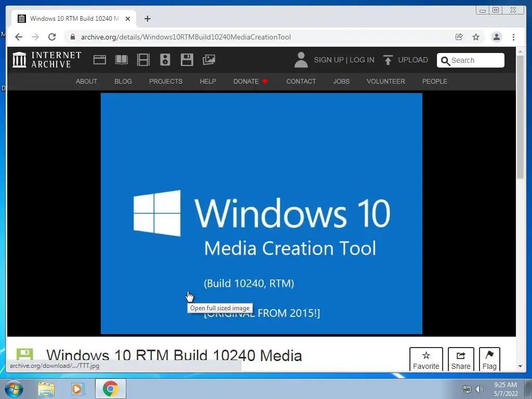Select the Windows 10 RTM Build 10240 browser tab
The image size is (532, 399).
(x=74, y=19)
